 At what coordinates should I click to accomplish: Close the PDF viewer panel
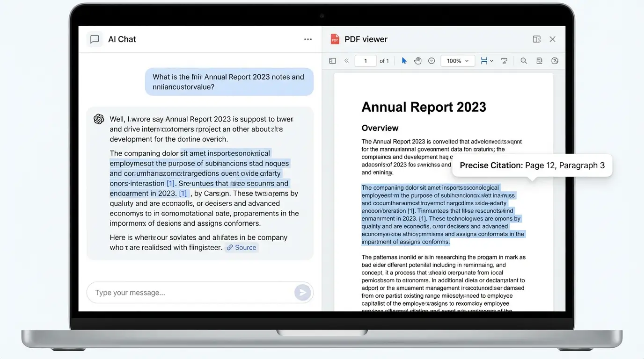pyautogui.click(x=552, y=39)
